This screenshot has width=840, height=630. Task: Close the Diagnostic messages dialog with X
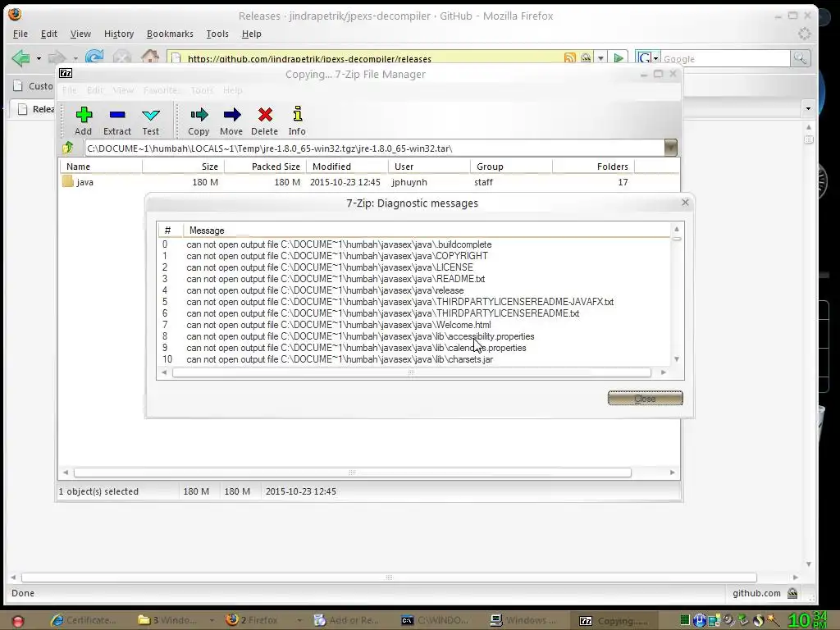point(685,202)
